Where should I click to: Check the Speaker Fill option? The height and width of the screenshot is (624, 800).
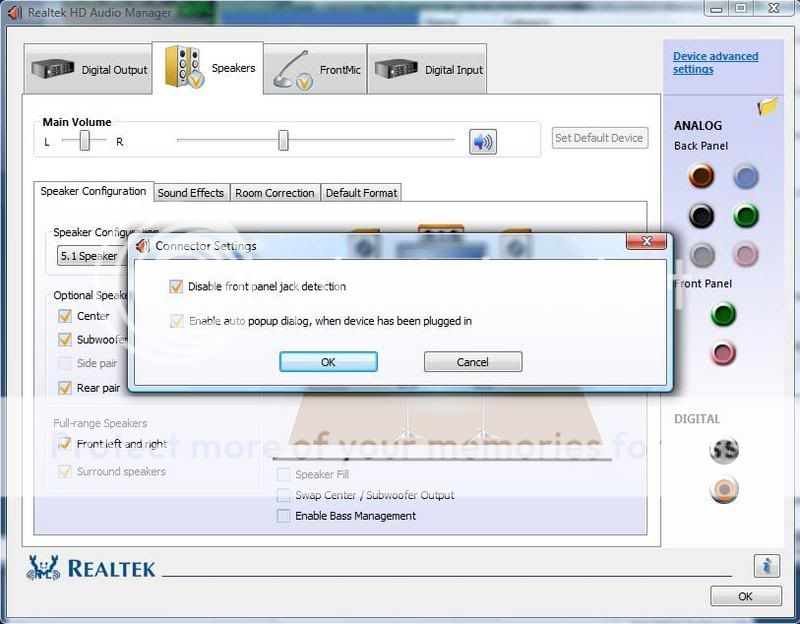pos(283,475)
